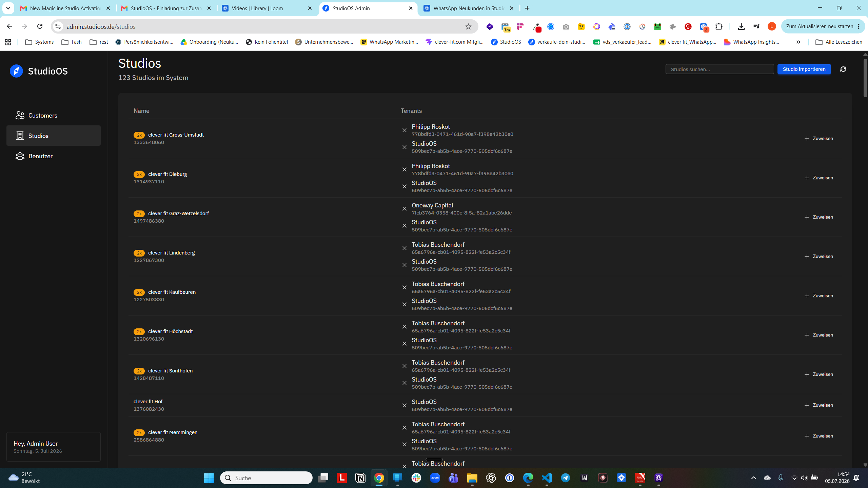Focus the Studios suchen search field

tap(719, 69)
